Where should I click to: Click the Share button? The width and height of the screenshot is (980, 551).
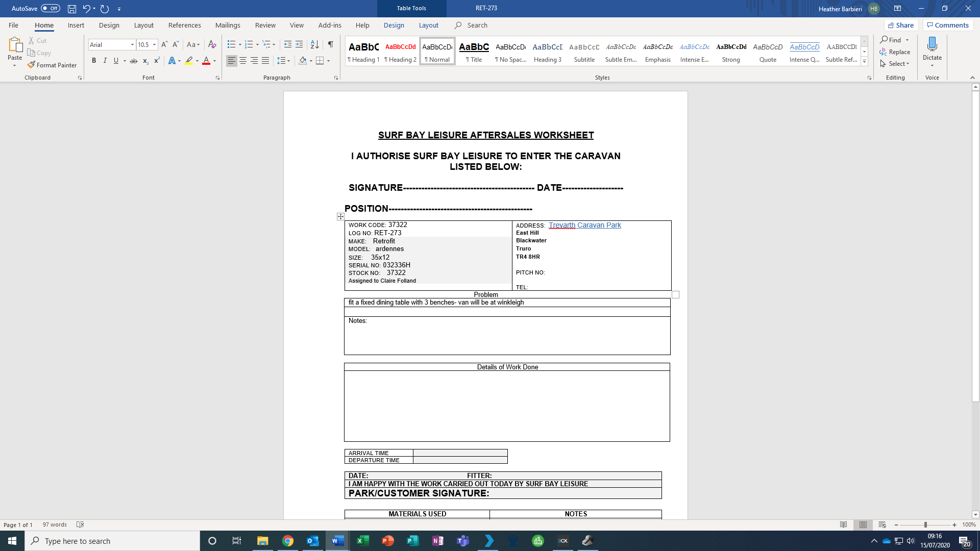901,25
